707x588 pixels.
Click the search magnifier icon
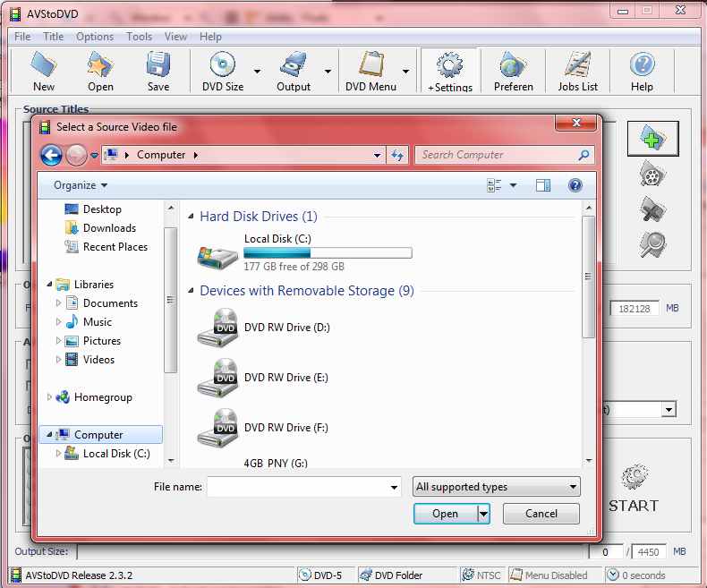583,155
